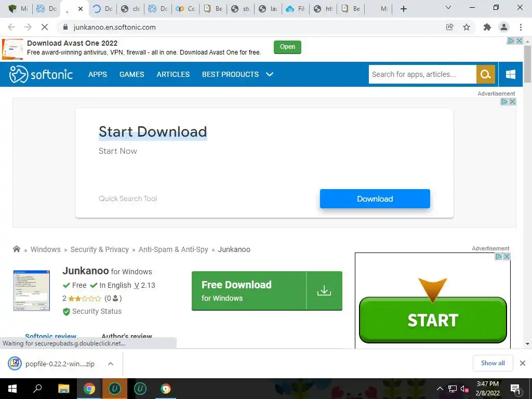Click the network tray icon
The width and height of the screenshot is (532, 399).
tap(453, 389)
